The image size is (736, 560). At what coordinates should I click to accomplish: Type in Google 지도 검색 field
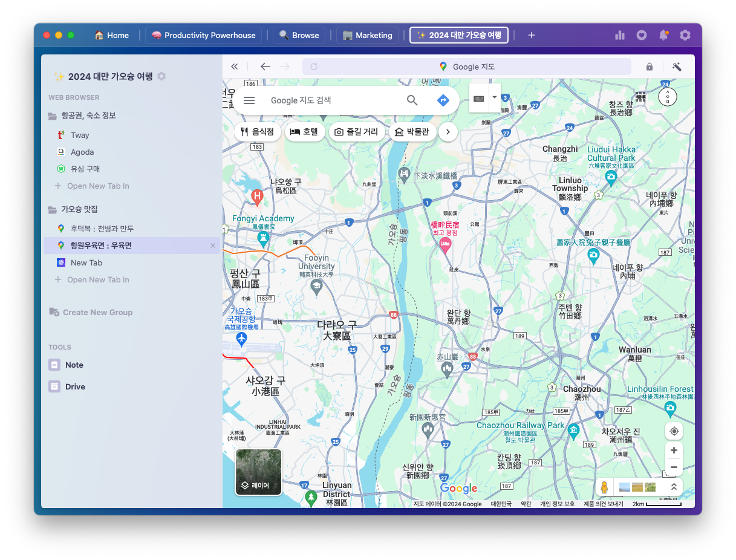333,100
